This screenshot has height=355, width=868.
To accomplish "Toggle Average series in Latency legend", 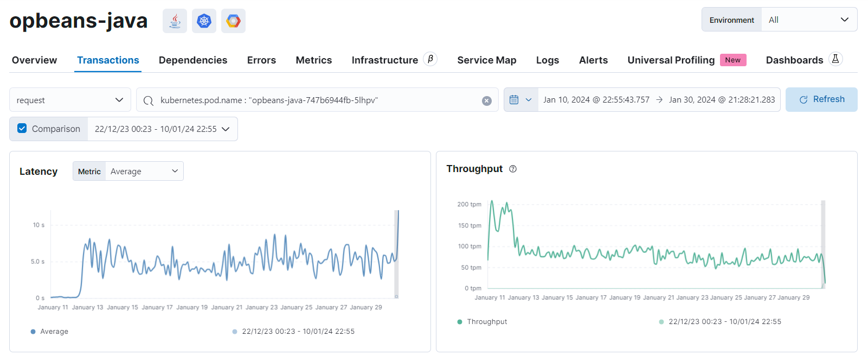I will coord(54,332).
